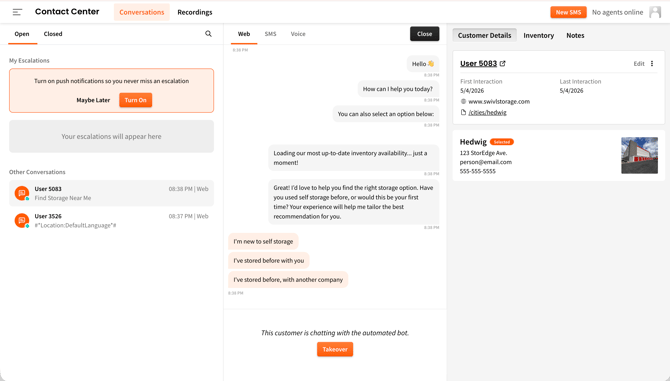Image resolution: width=670 pixels, height=381 pixels.
Task: Open the user profile avatar
Action: pos(655,12)
